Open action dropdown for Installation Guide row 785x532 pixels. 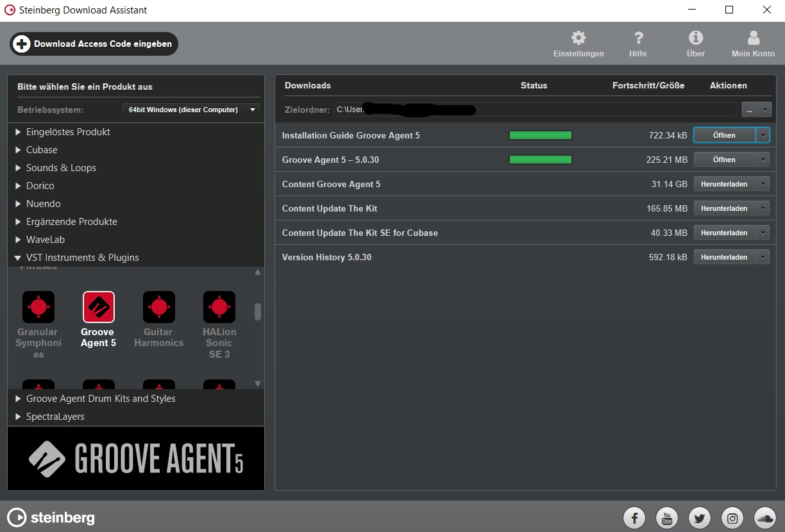click(763, 135)
